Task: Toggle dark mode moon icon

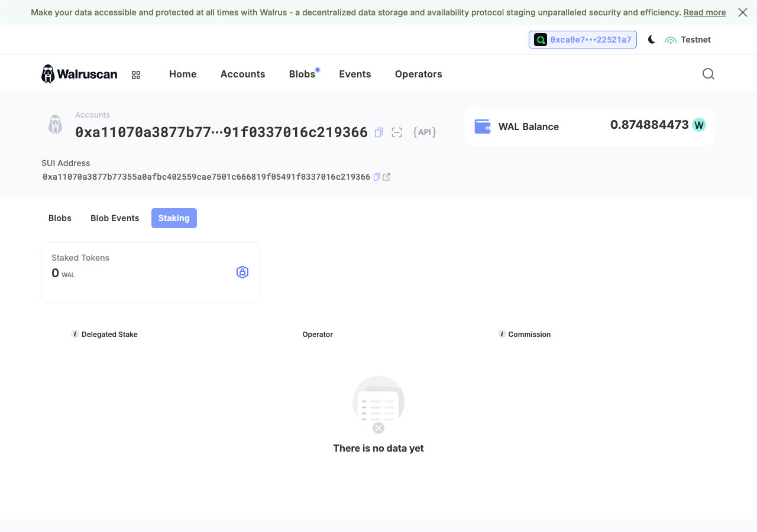Action: tap(651, 40)
